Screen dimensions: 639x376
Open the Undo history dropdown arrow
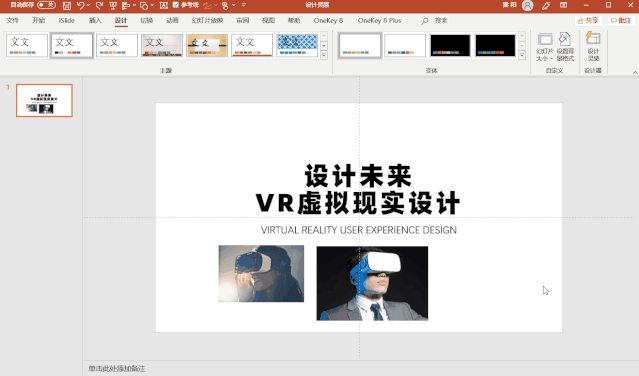pyautogui.click(x=88, y=5)
